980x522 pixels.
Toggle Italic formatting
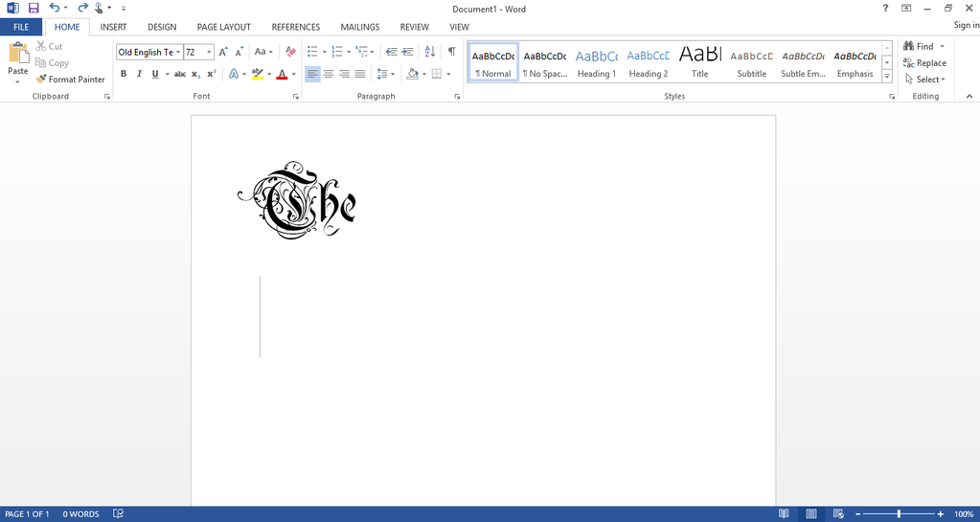139,74
